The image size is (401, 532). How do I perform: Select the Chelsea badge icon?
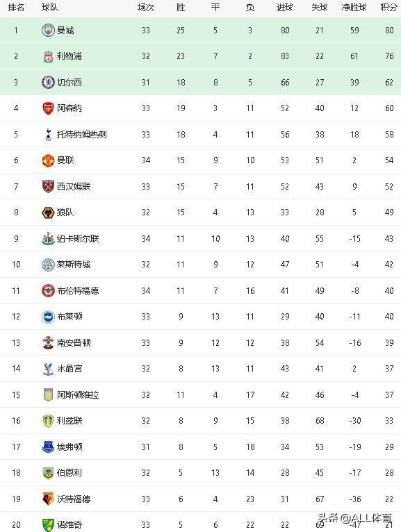(48, 83)
